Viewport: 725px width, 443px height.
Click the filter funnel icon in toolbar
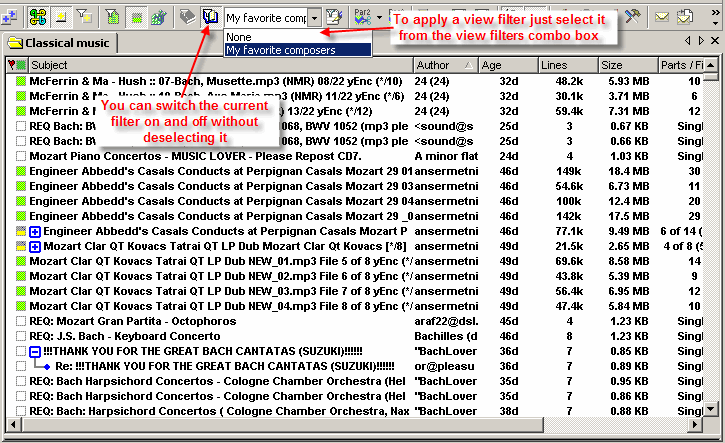(x=86, y=17)
